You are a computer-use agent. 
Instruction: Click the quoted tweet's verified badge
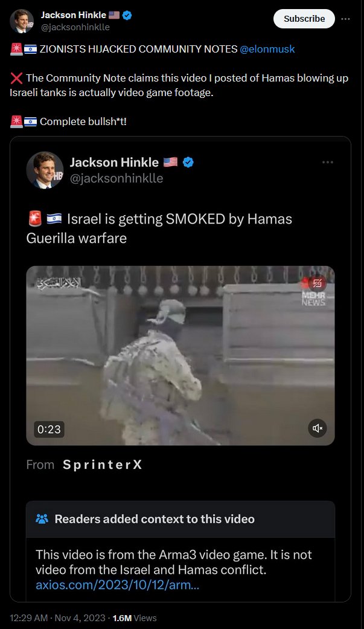click(x=188, y=163)
